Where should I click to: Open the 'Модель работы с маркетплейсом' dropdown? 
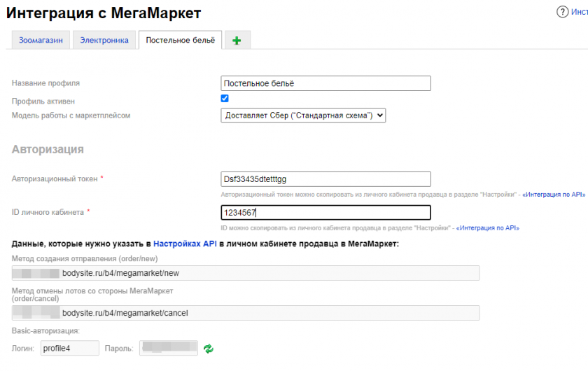click(x=303, y=115)
